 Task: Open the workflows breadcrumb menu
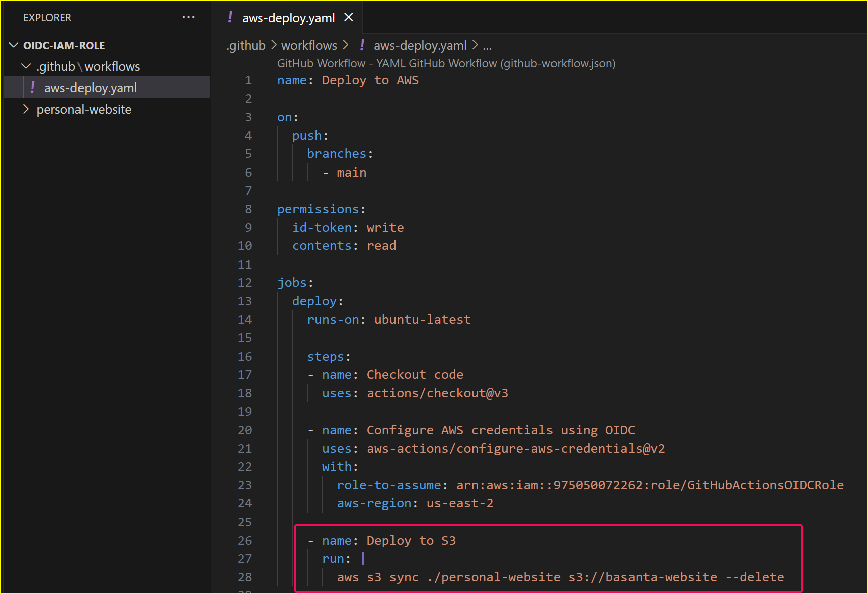pos(309,45)
